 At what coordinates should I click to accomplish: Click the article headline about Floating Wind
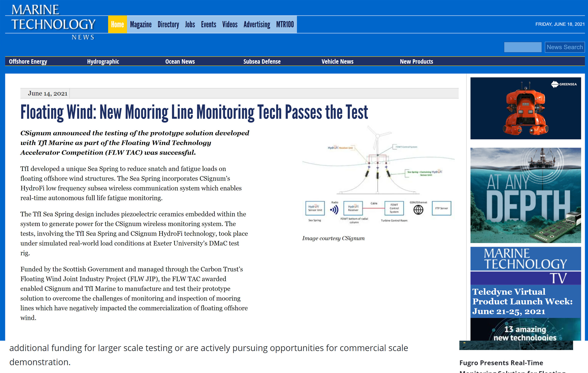click(x=194, y=112)
